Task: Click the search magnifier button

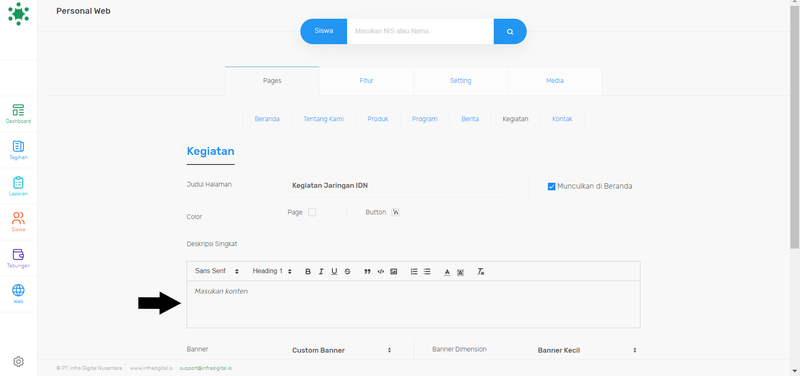Action: pos(510,31)
